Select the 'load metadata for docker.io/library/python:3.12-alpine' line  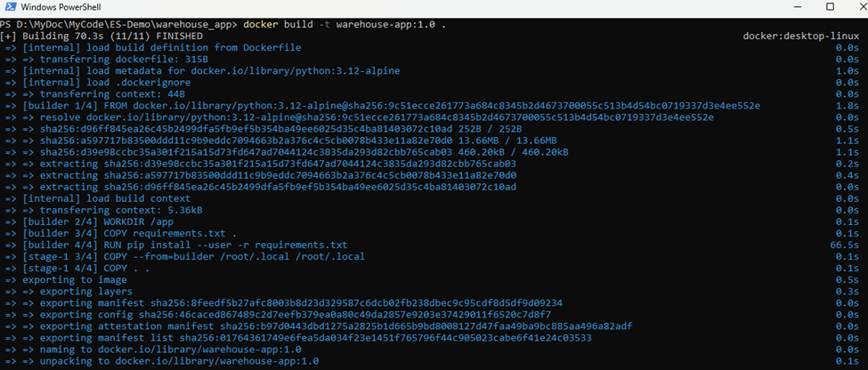click(202, 71)
